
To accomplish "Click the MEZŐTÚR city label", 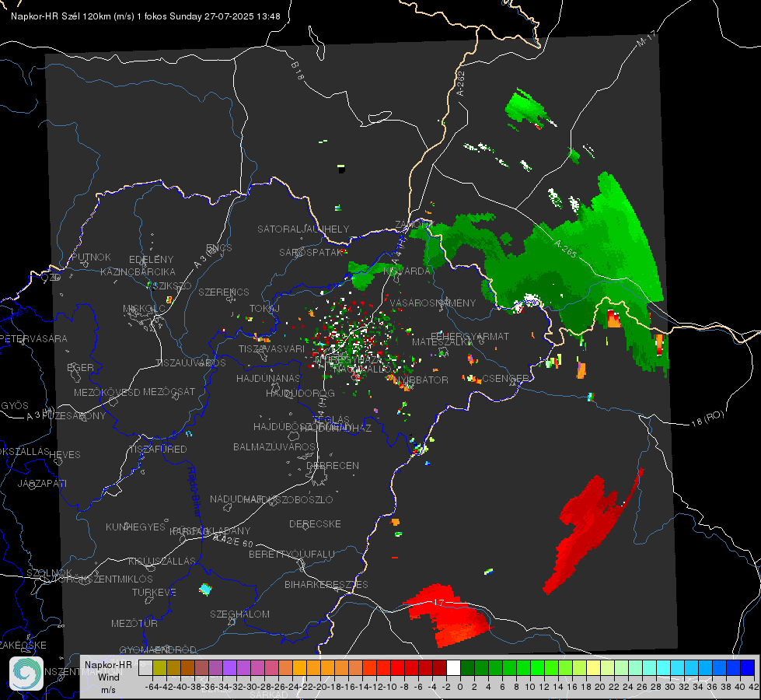I will click(134, 623).
